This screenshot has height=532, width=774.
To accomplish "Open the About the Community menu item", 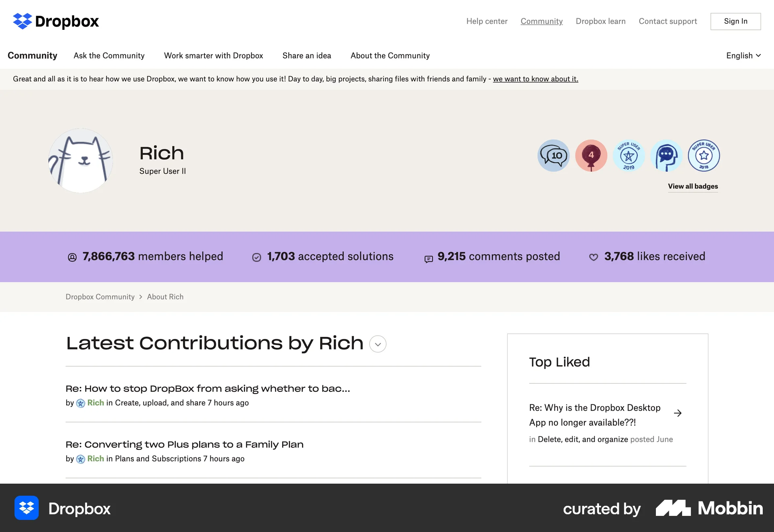I will [390, 56].
